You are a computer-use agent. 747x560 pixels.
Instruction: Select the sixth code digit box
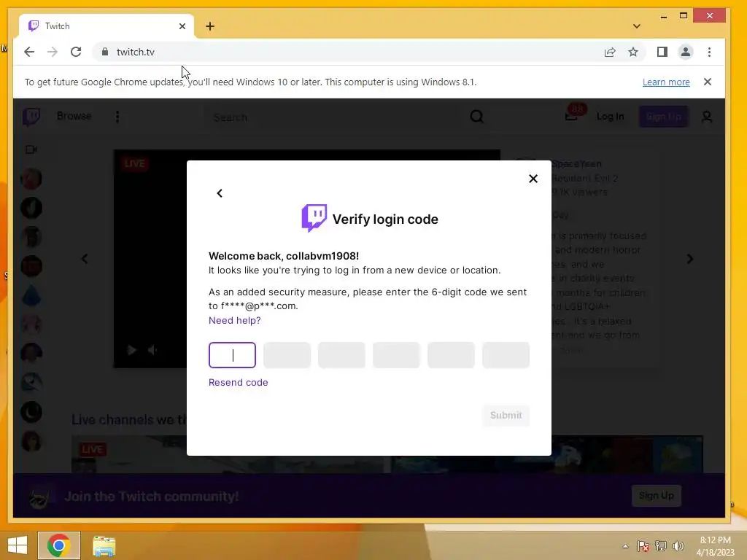point(506,355)
